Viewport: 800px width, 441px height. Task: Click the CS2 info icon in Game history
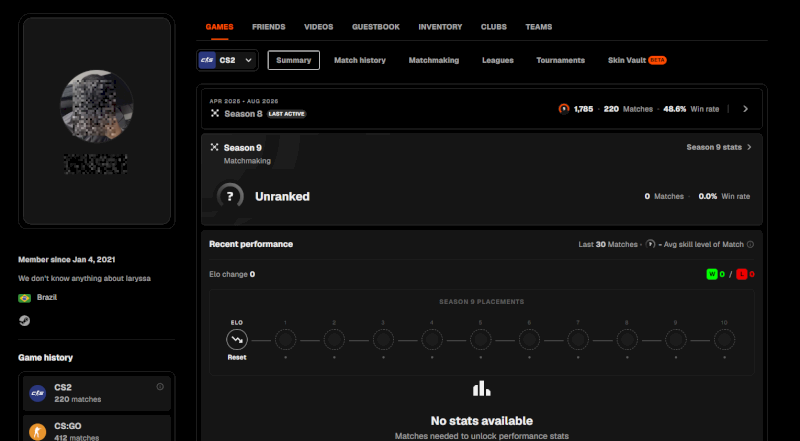coord(160,387)
